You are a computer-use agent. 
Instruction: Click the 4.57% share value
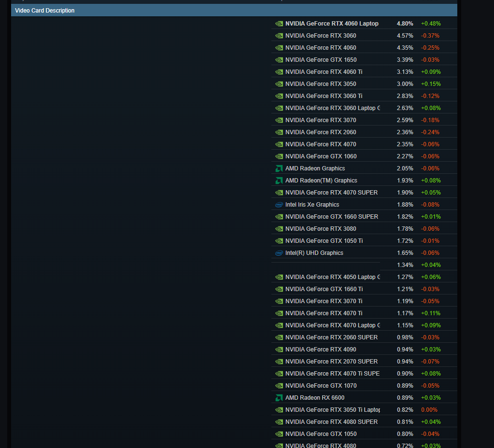click(405, 36)
